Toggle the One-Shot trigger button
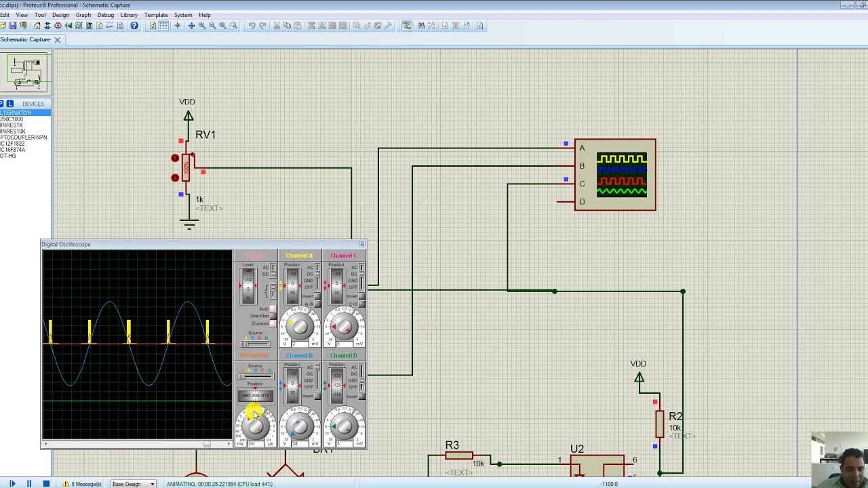The height and width of the screenshot is (488, 868). [273, 317]
